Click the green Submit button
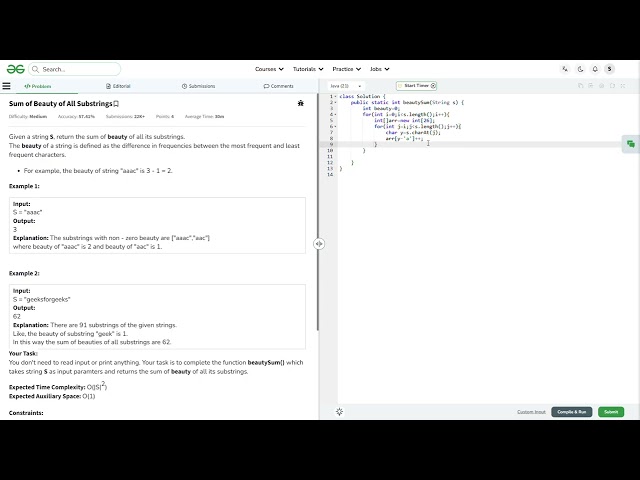Viewport: 640px width, 480px height. tap(611, 412)
